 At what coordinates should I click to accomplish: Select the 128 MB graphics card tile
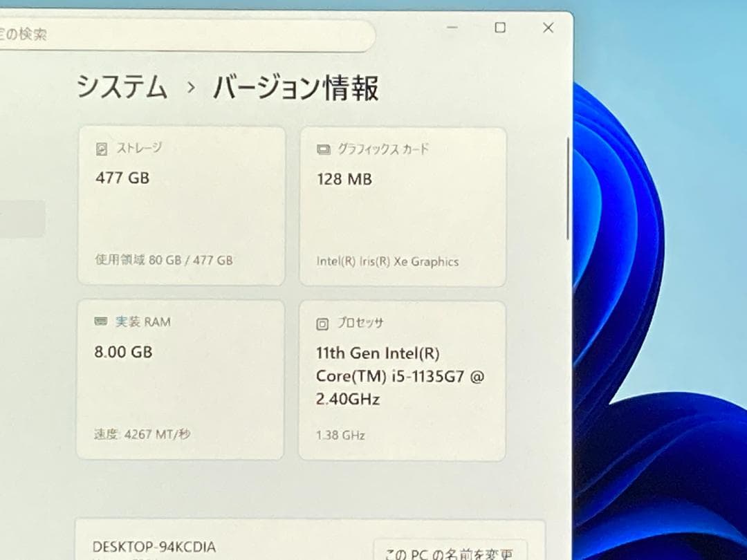tap(403, 205)
